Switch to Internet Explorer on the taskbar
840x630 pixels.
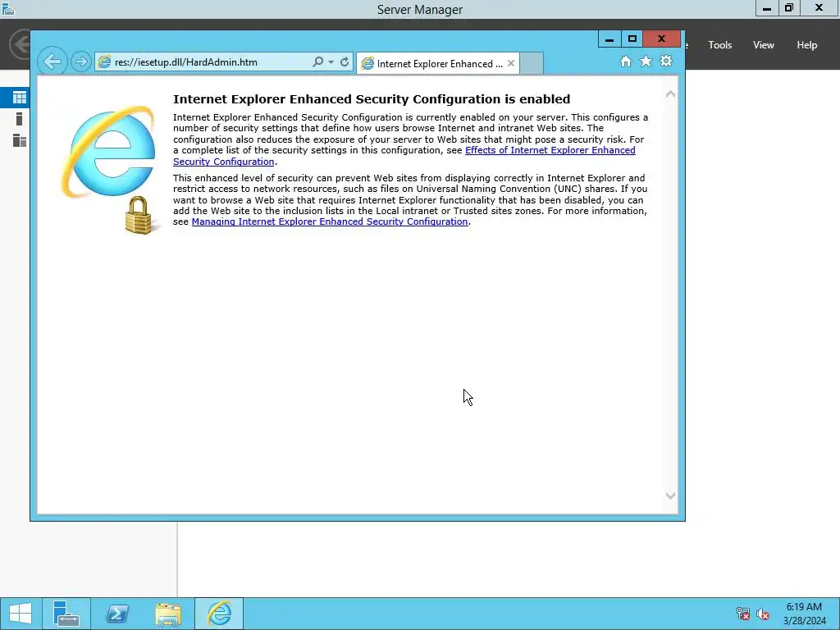point(219,614)
